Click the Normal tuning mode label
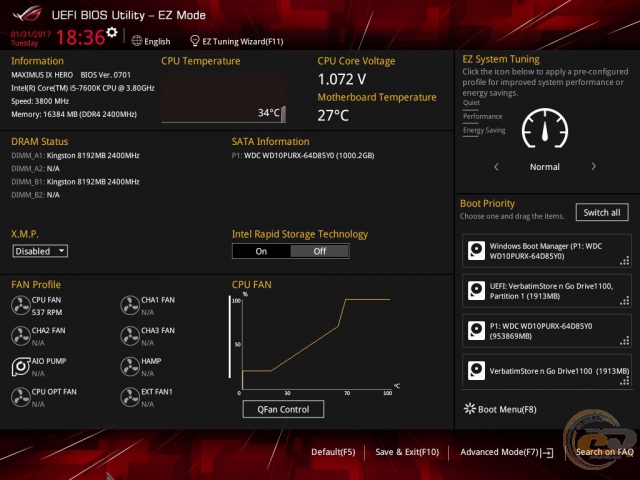Viewport: 640px width, 480px height. (544, 167)
